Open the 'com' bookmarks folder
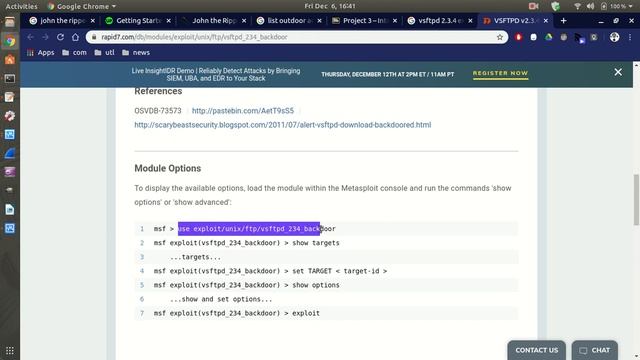Screen dimensions: 640x360 coord(74,53)
